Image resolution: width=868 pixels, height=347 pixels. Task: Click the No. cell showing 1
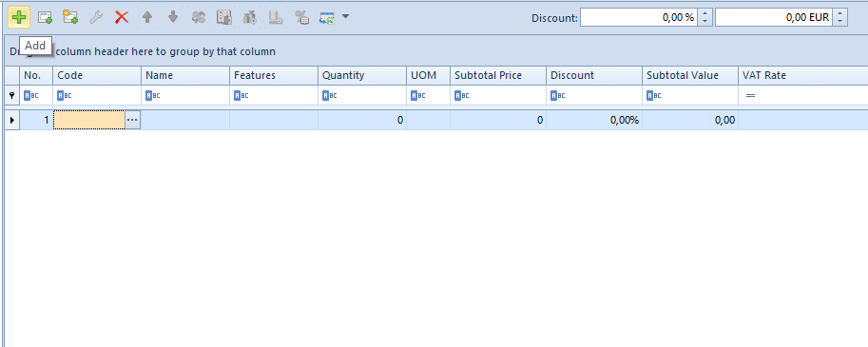(36, 120)
